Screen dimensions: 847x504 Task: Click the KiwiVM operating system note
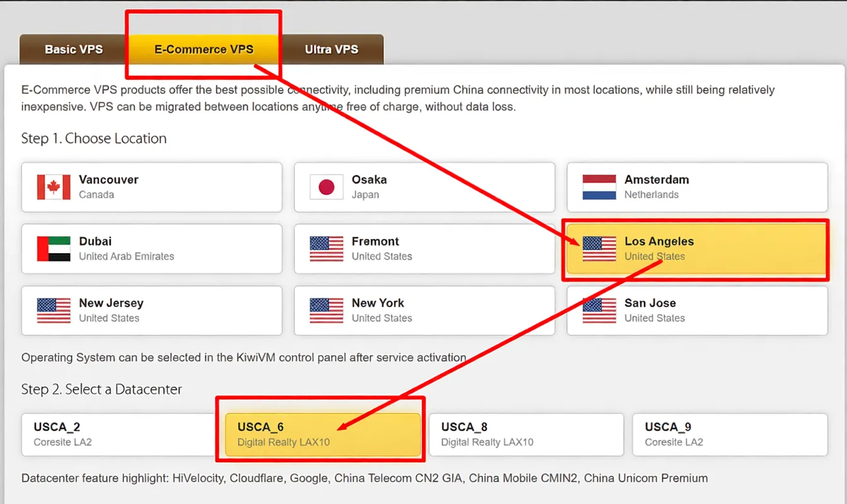[244, 357]
